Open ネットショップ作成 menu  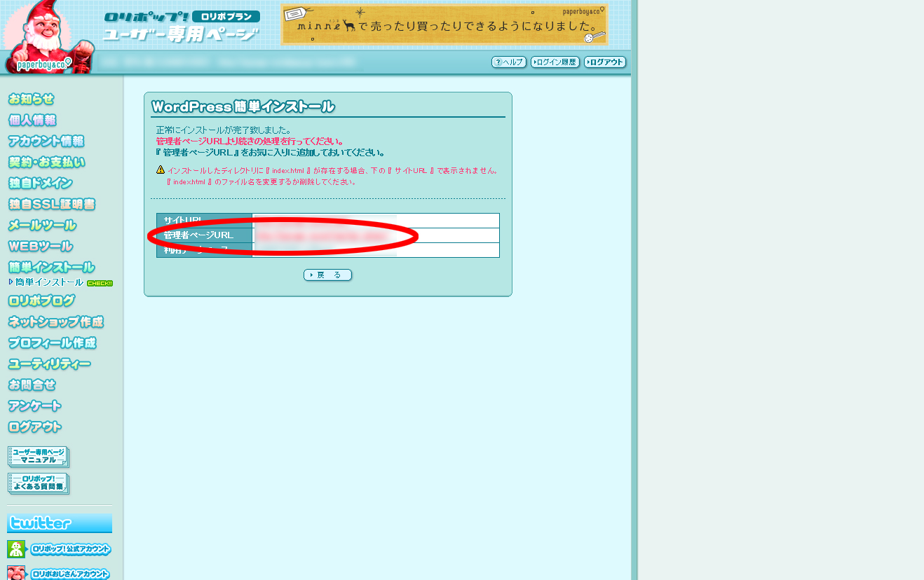pyautogui.click(x=56, y=322)
